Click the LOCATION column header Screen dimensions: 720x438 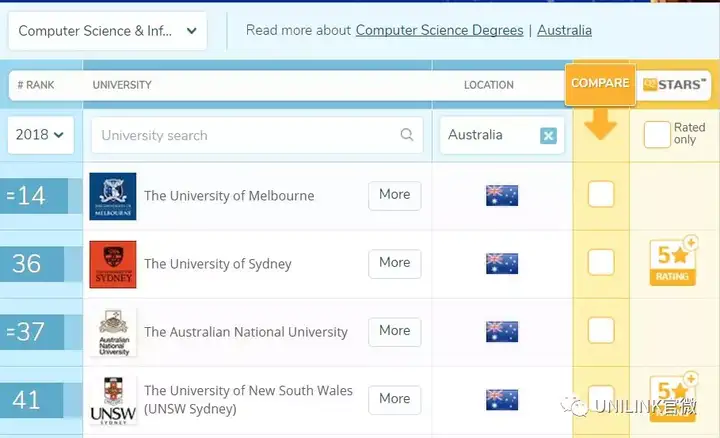(489, 85)
